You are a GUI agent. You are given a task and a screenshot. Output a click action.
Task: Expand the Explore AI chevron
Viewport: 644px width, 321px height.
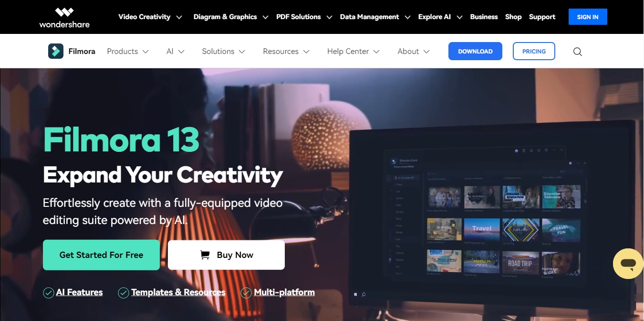pyautogui.click(x=459, y=17)
